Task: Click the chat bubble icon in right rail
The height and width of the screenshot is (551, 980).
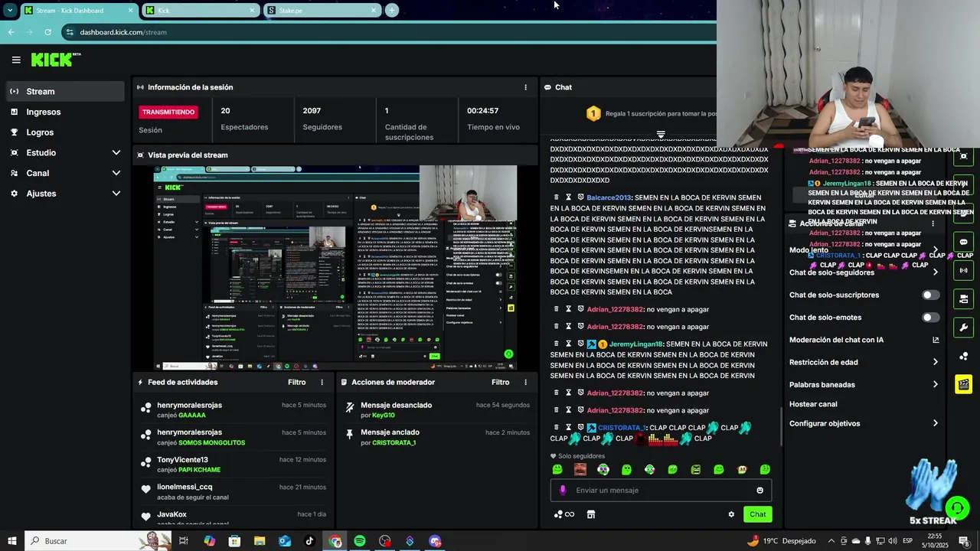Action: [x=963, y=242]
